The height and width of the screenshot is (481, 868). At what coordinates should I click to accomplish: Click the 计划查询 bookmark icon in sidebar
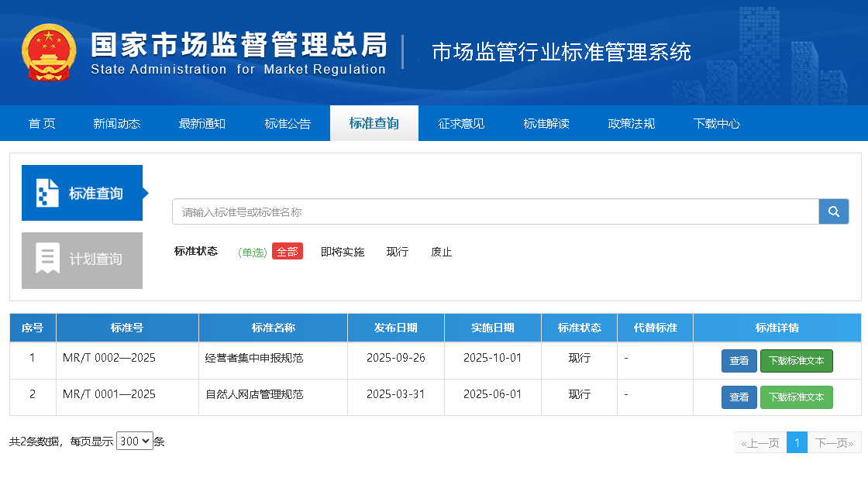(x=48, y=259)
